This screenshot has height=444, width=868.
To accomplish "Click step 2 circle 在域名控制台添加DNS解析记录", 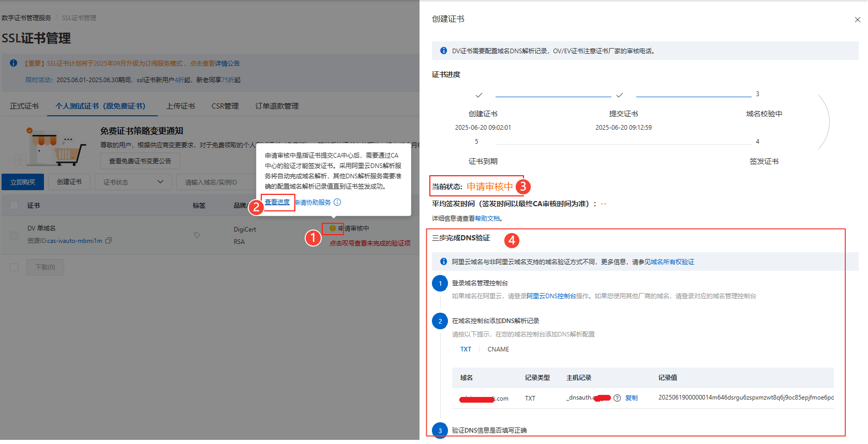I will [440, 321].
